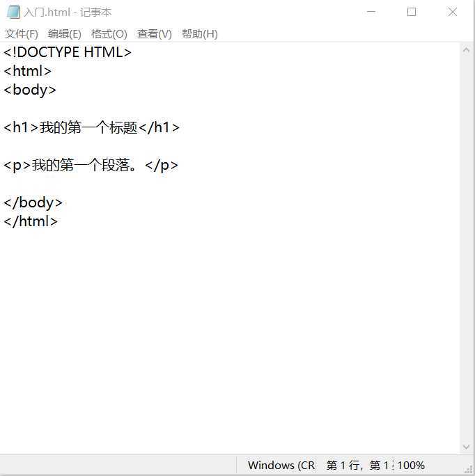Click the Notepad icon in title bar
The image size is (475, 476).
pyautogui.click(x=13, y=12)
